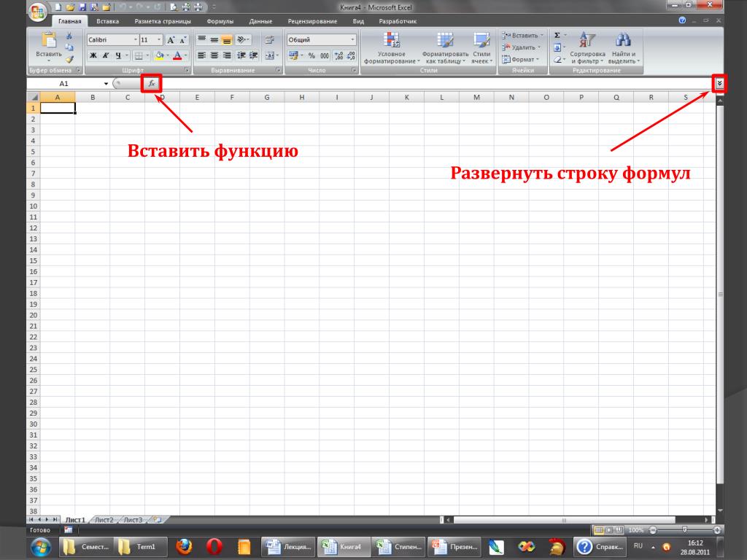The height and width of the screenshot is (560, 747).
Task: Decrease indent icon in alignment group
Action: (x=241, y=55)
